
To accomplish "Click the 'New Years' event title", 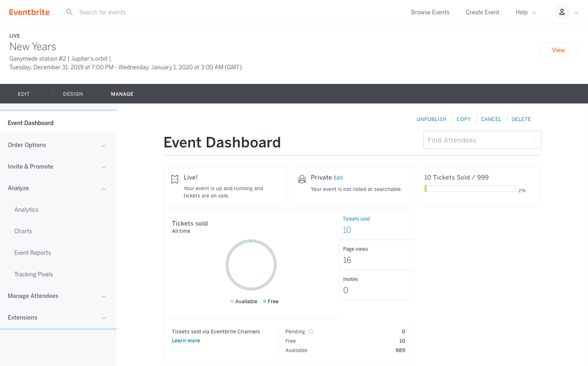I will 33,47.
